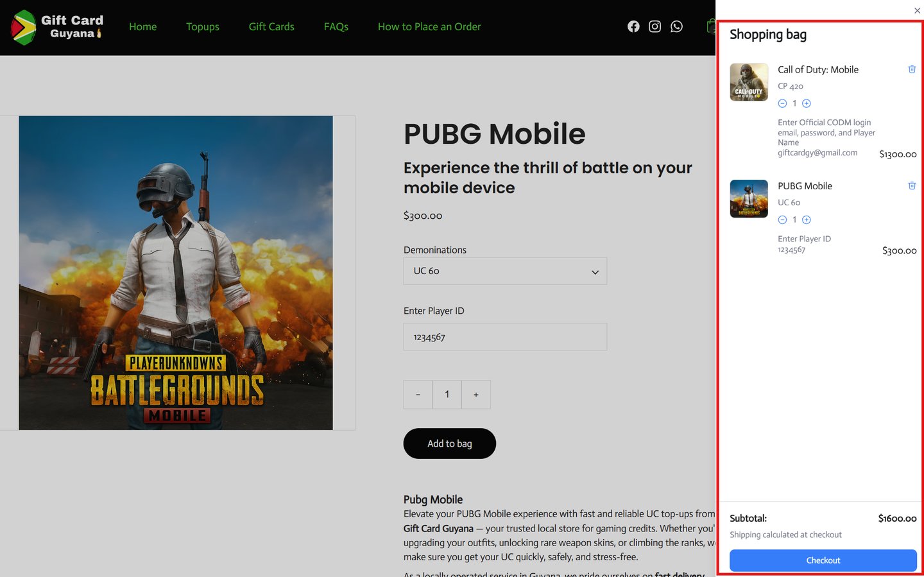The height and width of the screenshot is (577, 924).
Task: Click the $300.00 price under product title
Action: click(423, 216)
